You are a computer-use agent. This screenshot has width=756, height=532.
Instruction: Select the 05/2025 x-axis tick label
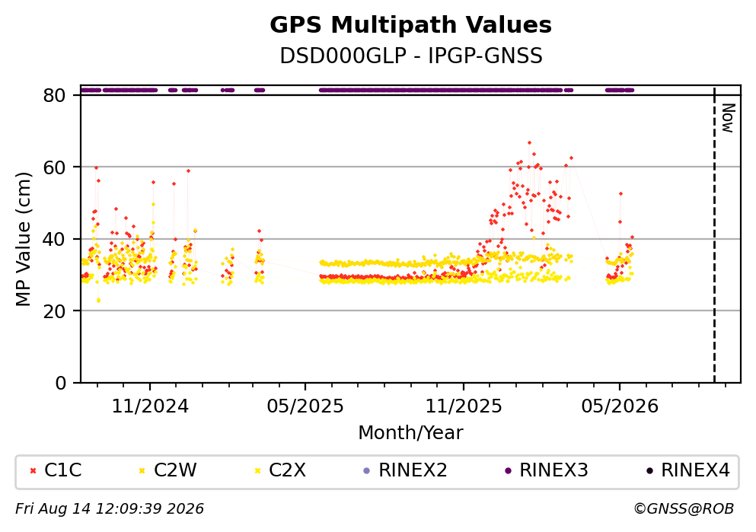pos(305,406)
